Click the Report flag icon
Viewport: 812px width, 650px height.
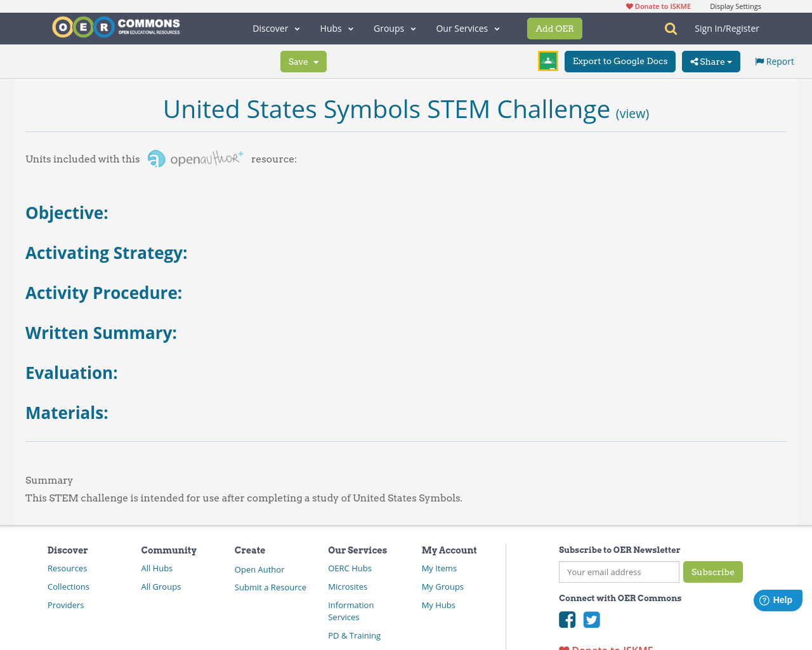pos(760,60)
